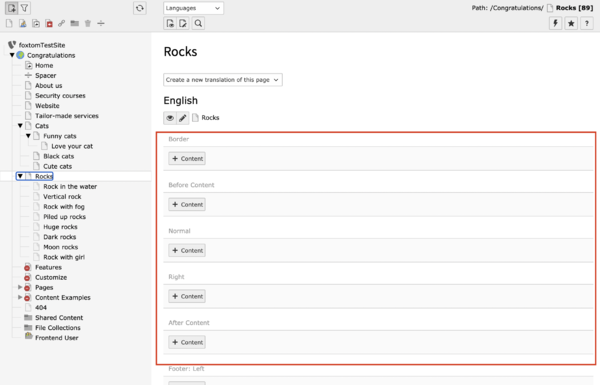Select the File Collections folder in the tree

(58, 328)
